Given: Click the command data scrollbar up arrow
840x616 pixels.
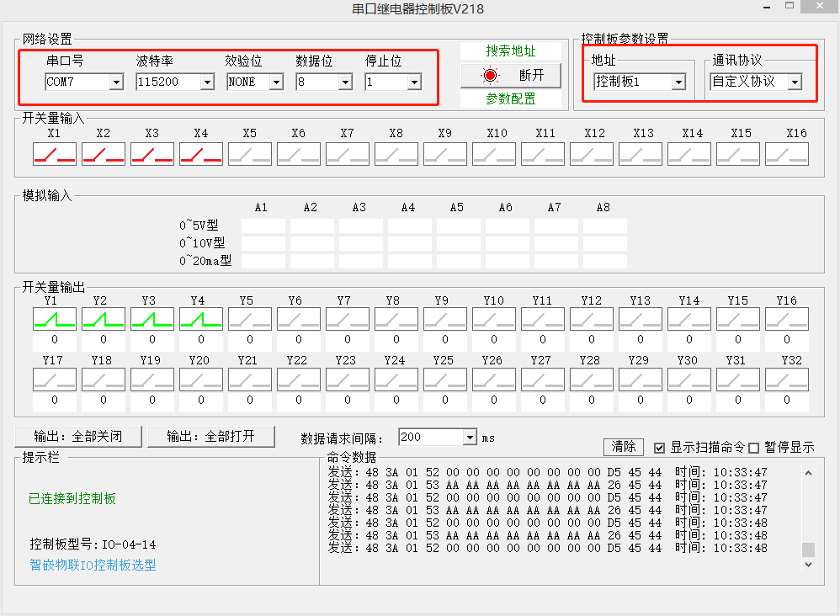Looking at the screenshot, I should pos(808,473).
